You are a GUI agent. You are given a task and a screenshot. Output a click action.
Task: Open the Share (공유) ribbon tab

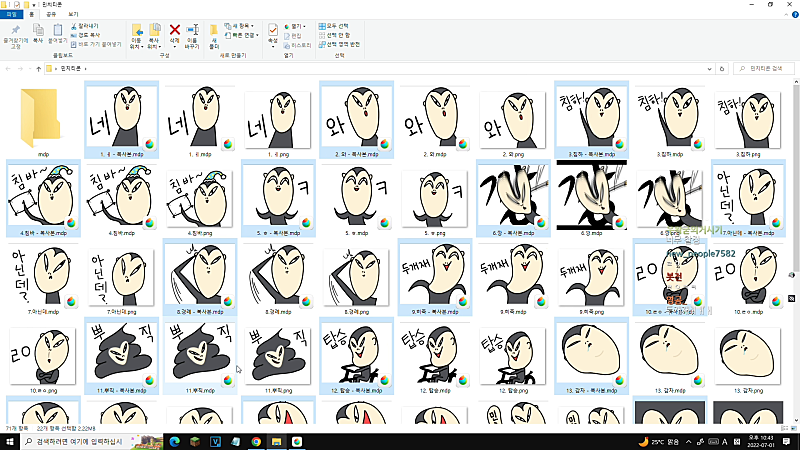tap(51, 15)
